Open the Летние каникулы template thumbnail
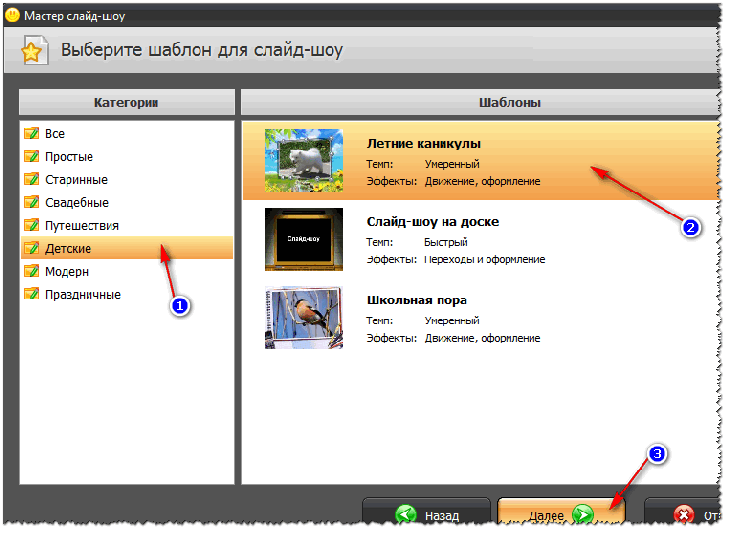Image resolution: width=730 pixels, height=533 pixels. [x=304, y=161]
